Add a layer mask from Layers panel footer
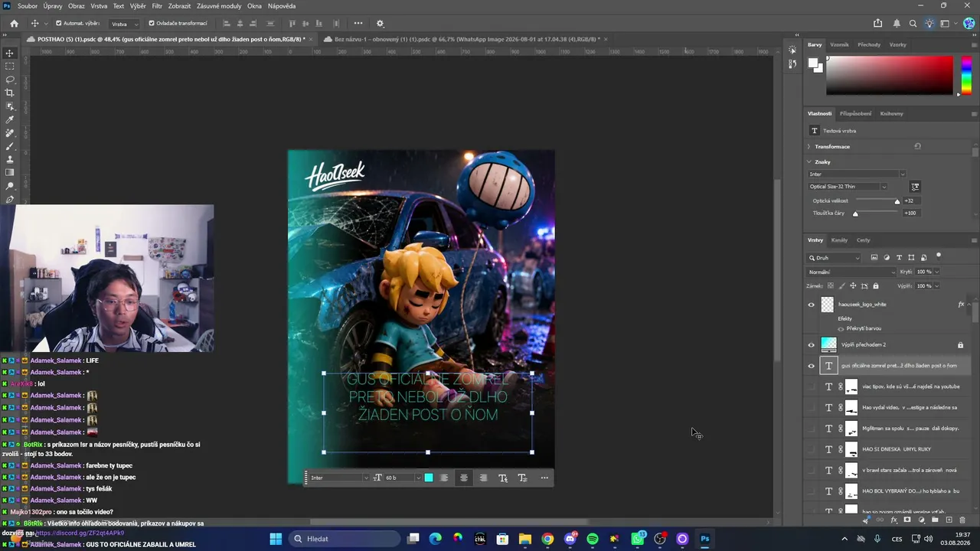The width and height of the screenshot is (980, 551). pyautogui.click(x=907, y=520)
